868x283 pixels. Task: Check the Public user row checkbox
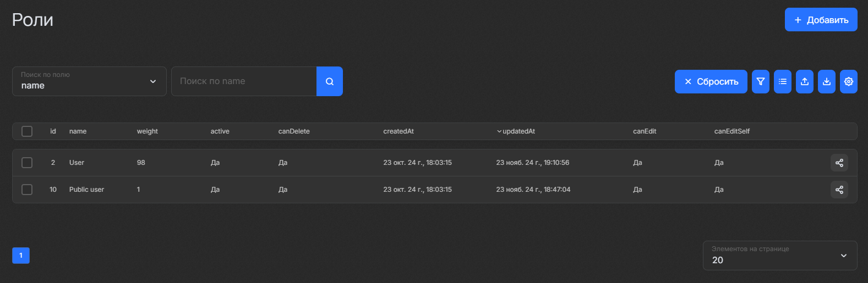[x=27, y=190]
